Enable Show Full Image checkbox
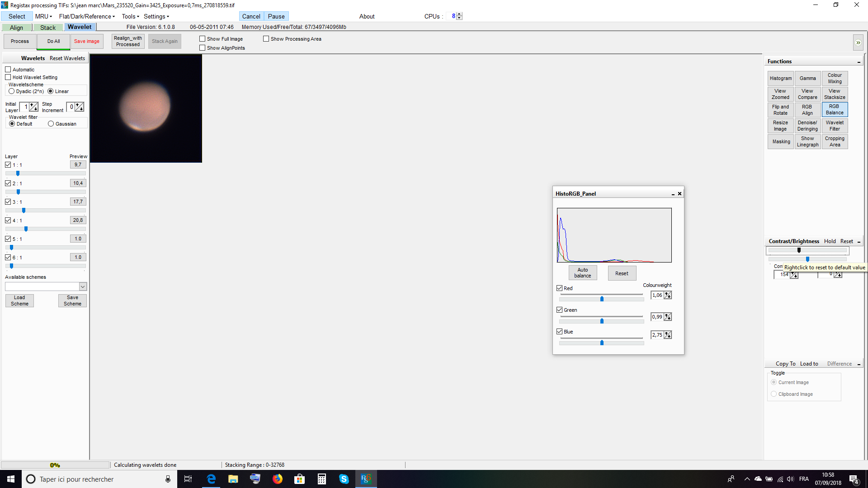Image resolution: width=868 pixels, height=488 pixels. 203,39
